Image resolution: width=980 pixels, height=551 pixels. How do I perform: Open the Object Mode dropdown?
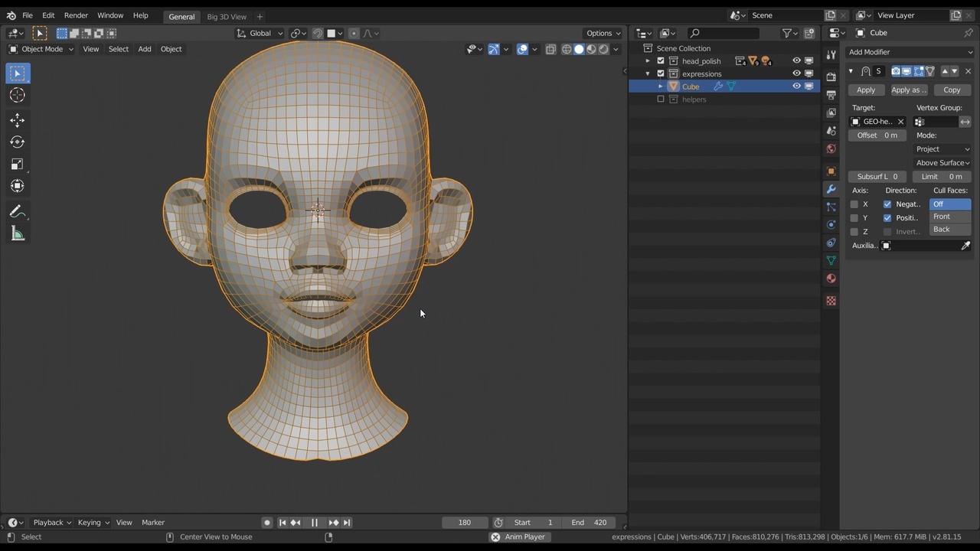41,49
